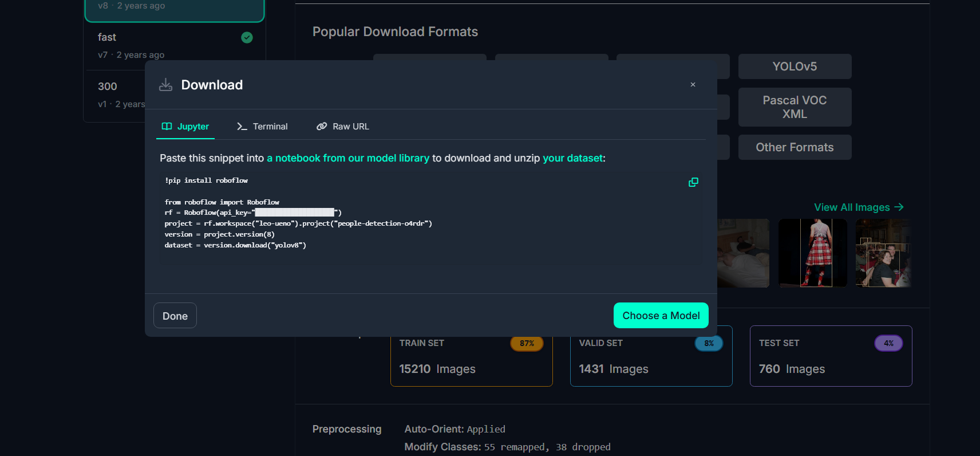This screenshot has height=456, width=980.
Task: Copy the code snippet with the copy icon
Action: click(693, 182)
